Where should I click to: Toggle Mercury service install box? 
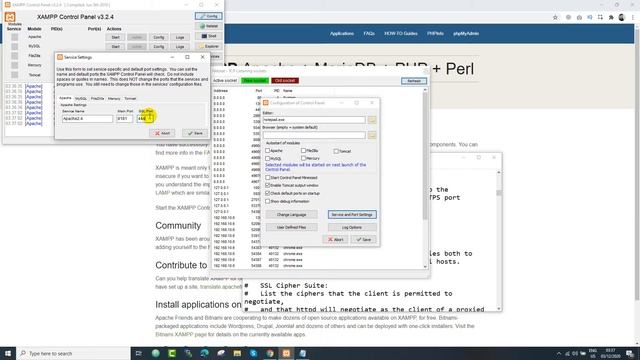coord(15,65)
